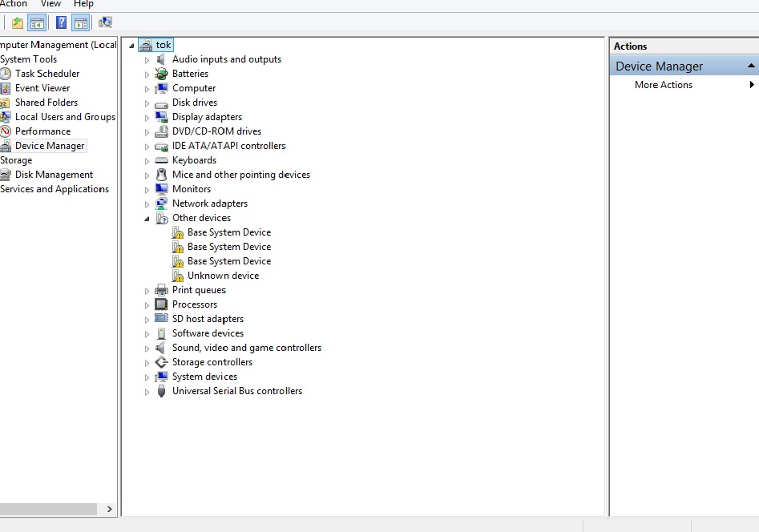Click Mice and other pointing devices icon
The width and height of the screenshot is (759, 532).
(161, 175)
